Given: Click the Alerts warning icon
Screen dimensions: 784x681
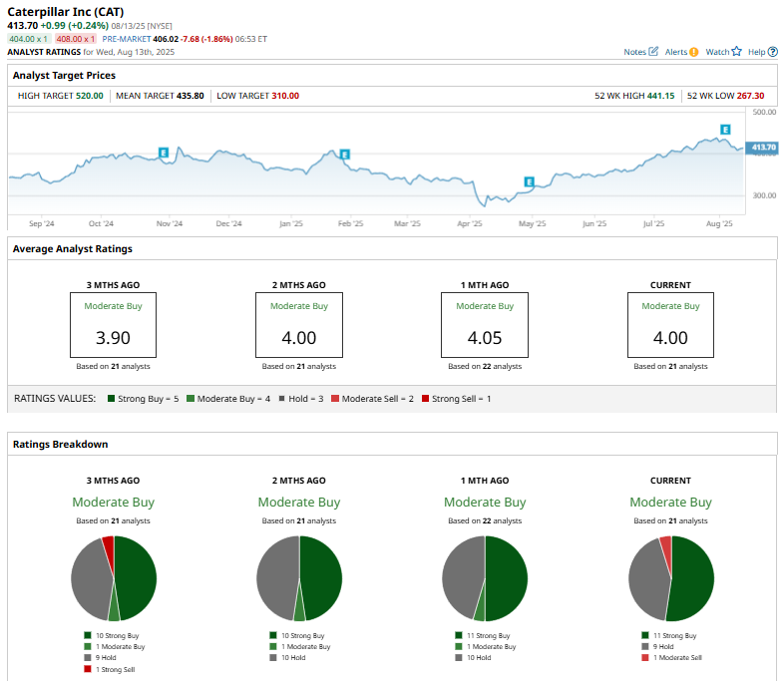Looking at the screenshot, I should pyautogui.click(x=693, y=52).
